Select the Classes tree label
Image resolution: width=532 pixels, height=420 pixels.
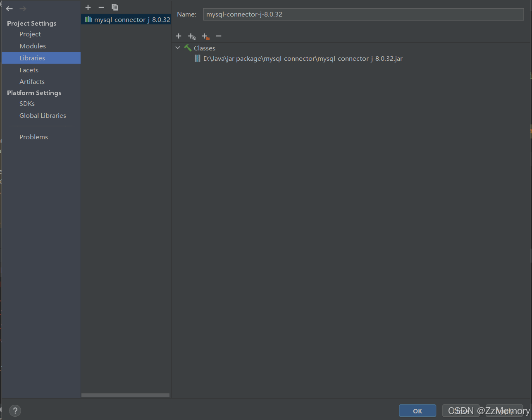point(205,48)
